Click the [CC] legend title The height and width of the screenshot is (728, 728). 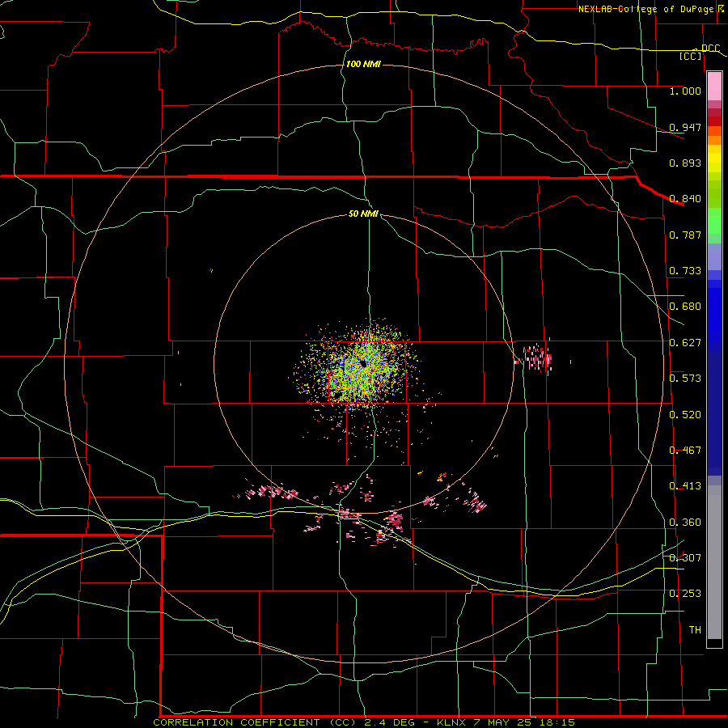pyautogui.click(x=691, y=56)
